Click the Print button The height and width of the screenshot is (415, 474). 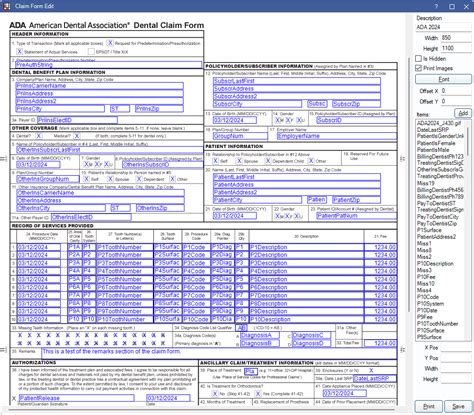(429, 406)
